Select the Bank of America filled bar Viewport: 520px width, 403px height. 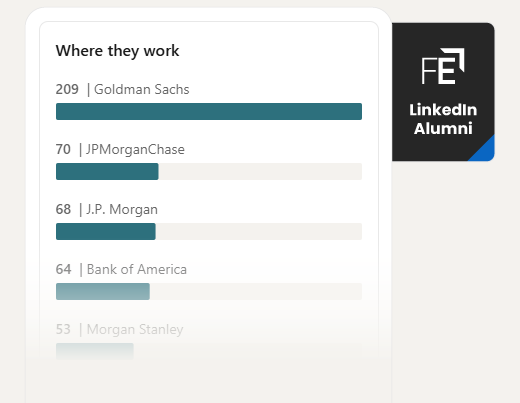pyautogui.click(x=103, y=291)
